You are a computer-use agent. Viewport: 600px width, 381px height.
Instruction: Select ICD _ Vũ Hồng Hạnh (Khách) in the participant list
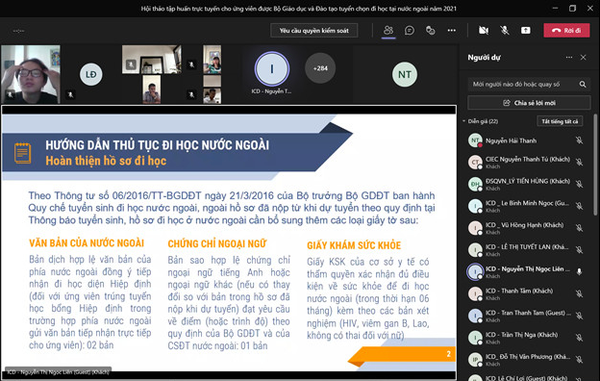click(525, 228)
